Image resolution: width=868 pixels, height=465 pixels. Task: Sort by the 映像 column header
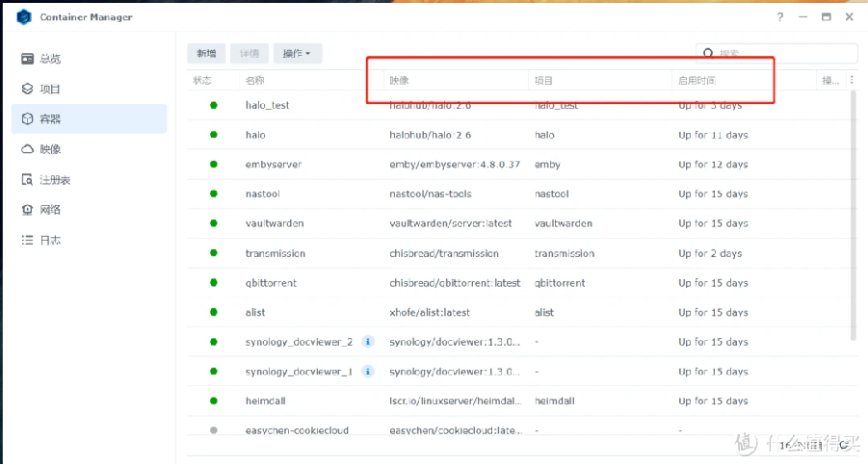(x=400, y=81)
